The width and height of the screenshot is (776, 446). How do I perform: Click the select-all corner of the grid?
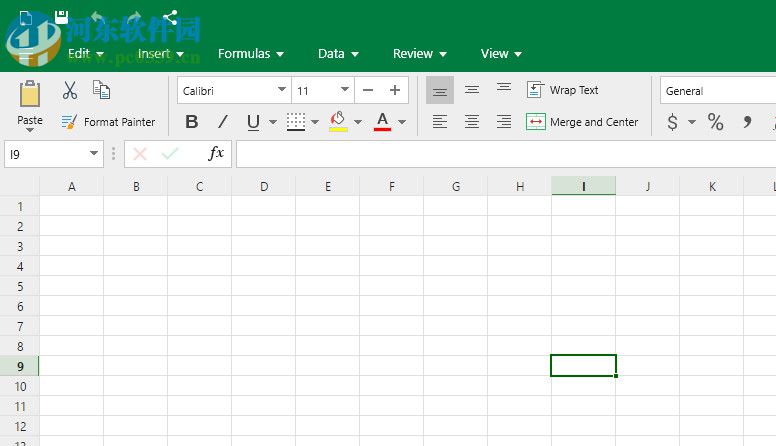[x=20, y=186]
